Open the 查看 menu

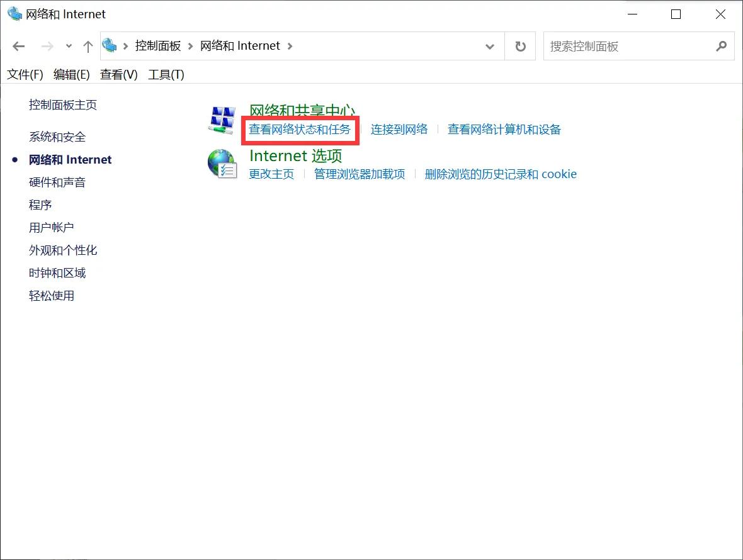tap(118, 74)
